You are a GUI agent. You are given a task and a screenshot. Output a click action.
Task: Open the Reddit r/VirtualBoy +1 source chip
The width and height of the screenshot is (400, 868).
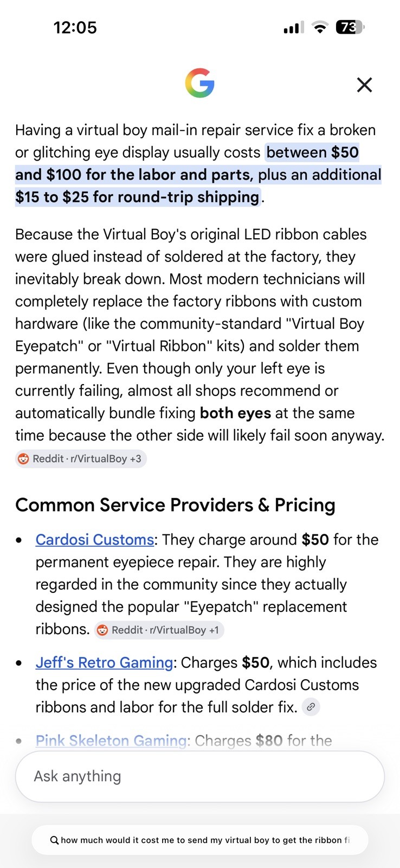[x=159, y=630]
